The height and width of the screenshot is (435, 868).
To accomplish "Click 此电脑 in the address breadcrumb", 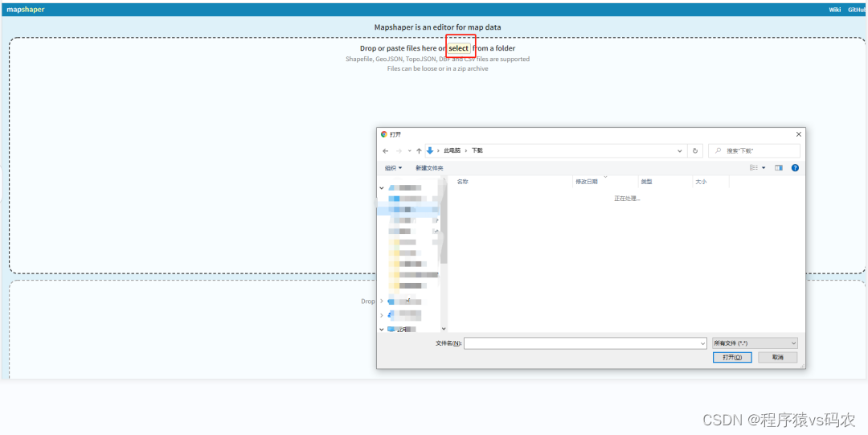I will pos(452,150).
